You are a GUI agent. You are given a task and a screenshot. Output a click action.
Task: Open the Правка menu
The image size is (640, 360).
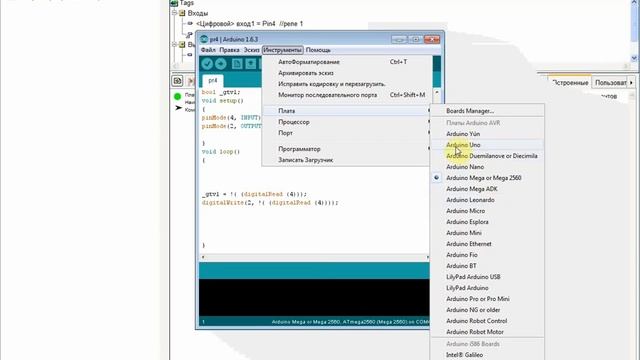(229, 50)
